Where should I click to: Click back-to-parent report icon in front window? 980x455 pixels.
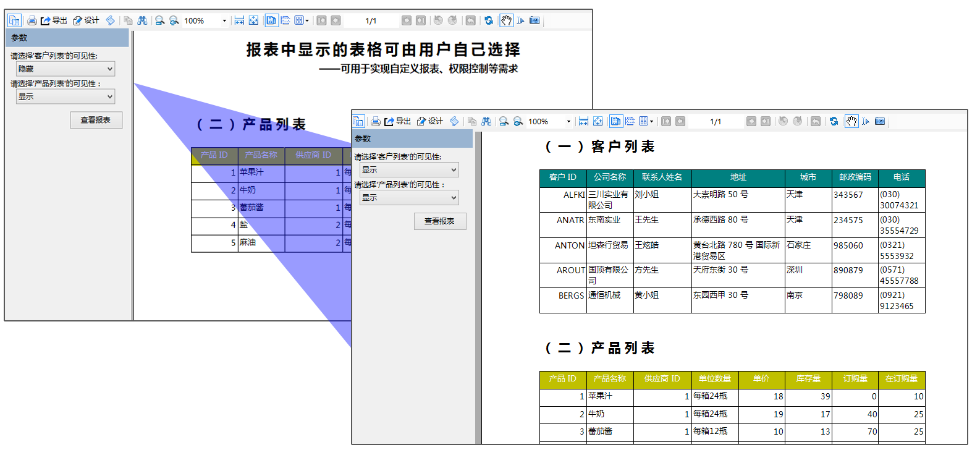coord(816,121)
